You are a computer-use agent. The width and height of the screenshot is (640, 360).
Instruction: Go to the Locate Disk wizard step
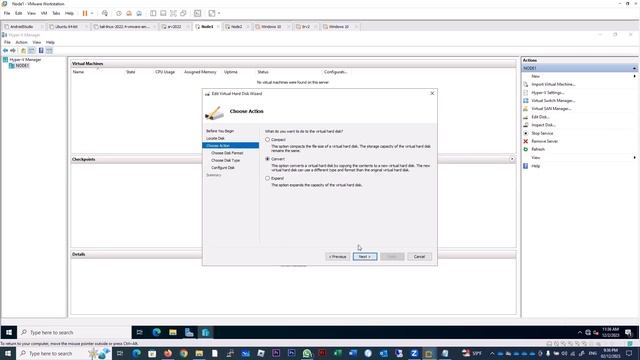(215, 138)
